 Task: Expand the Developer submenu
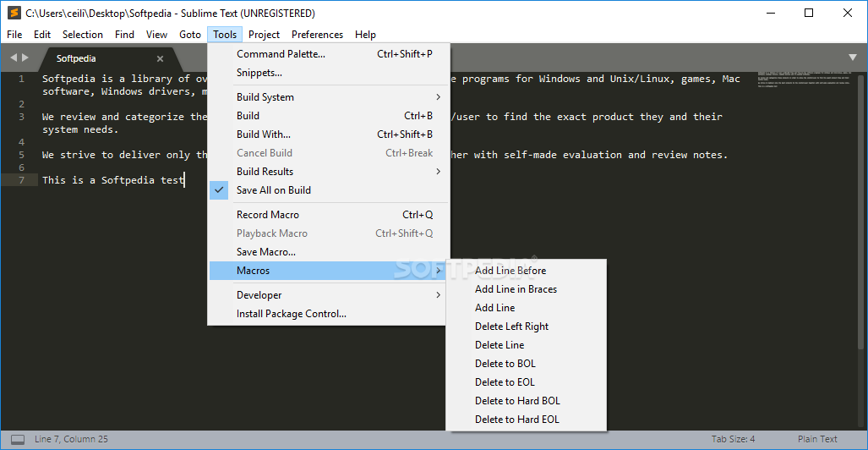(329, 295)
